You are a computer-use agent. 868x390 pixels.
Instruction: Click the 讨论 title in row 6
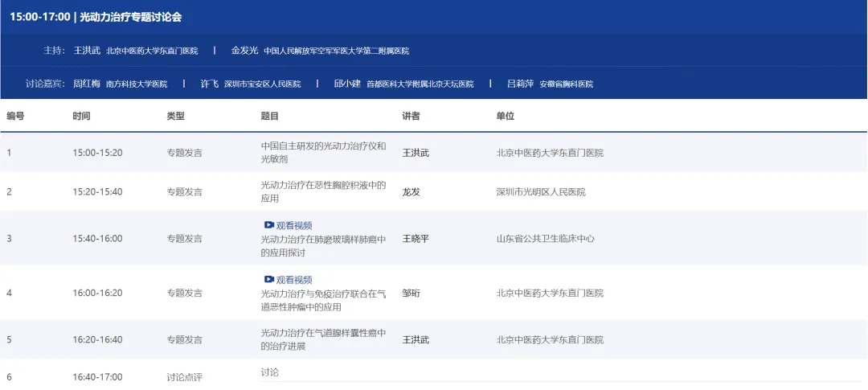(269, 372)
